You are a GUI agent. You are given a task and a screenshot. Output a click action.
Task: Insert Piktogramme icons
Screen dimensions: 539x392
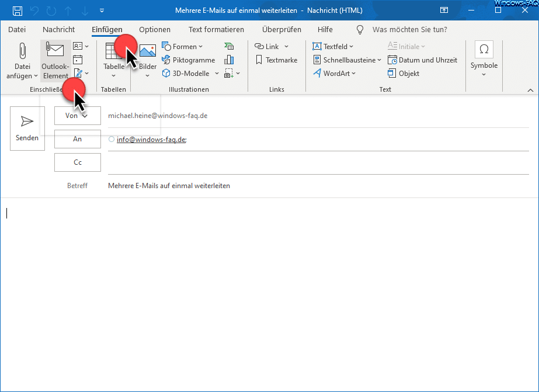[189, 60]
